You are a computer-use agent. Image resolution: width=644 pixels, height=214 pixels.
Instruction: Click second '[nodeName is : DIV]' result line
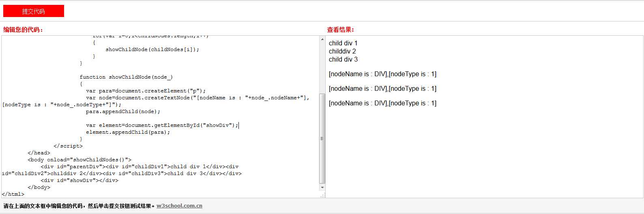point(382,88)
